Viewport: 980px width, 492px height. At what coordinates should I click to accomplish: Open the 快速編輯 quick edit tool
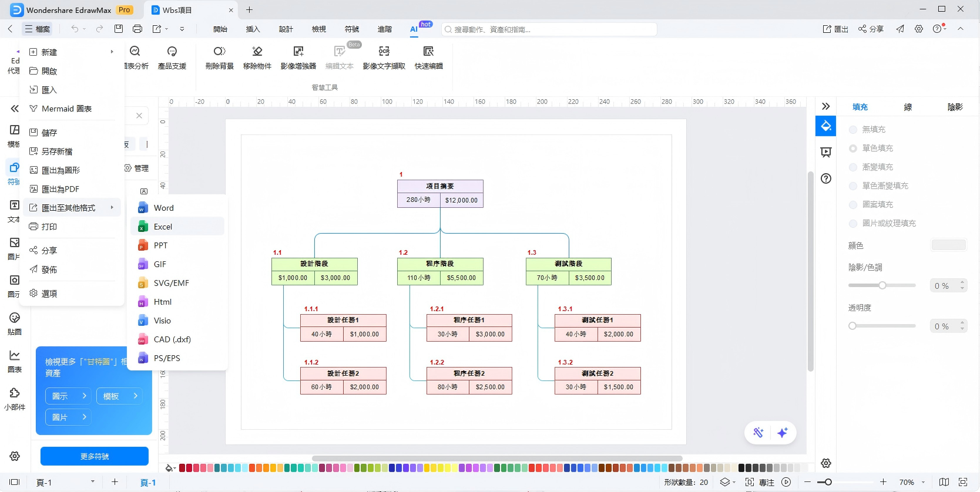click(x=428, y=58)
